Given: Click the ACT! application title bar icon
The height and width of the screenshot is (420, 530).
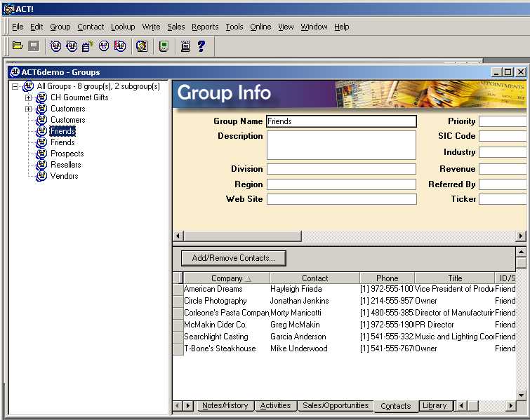Looking at the screenshot, I should click(x=9, y=9).
